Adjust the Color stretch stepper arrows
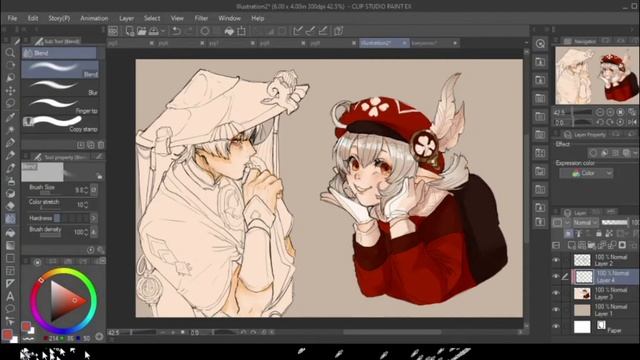 tap(86, 205)
